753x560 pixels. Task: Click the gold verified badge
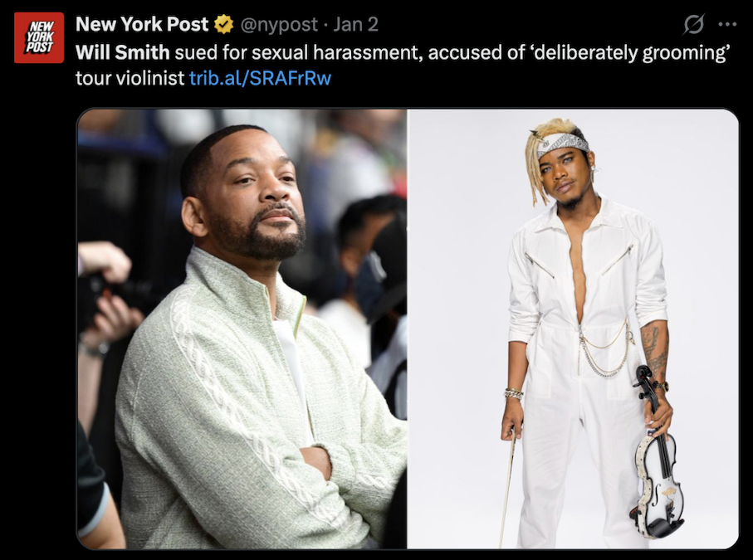223,24
